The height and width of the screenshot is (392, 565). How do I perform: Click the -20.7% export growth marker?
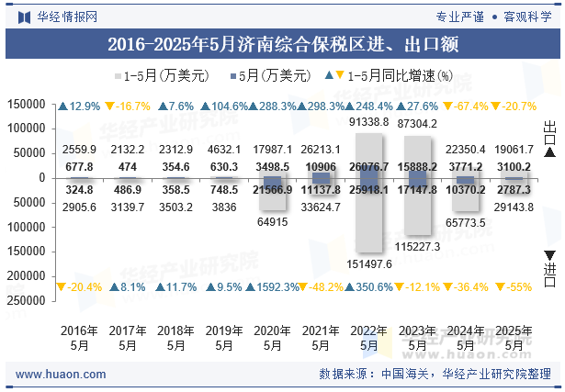514,106
